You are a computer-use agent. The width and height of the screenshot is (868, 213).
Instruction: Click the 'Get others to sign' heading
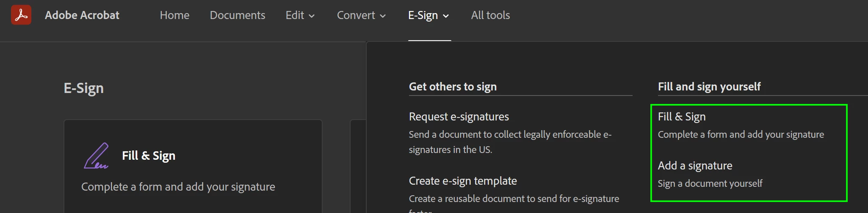point(453,87)
